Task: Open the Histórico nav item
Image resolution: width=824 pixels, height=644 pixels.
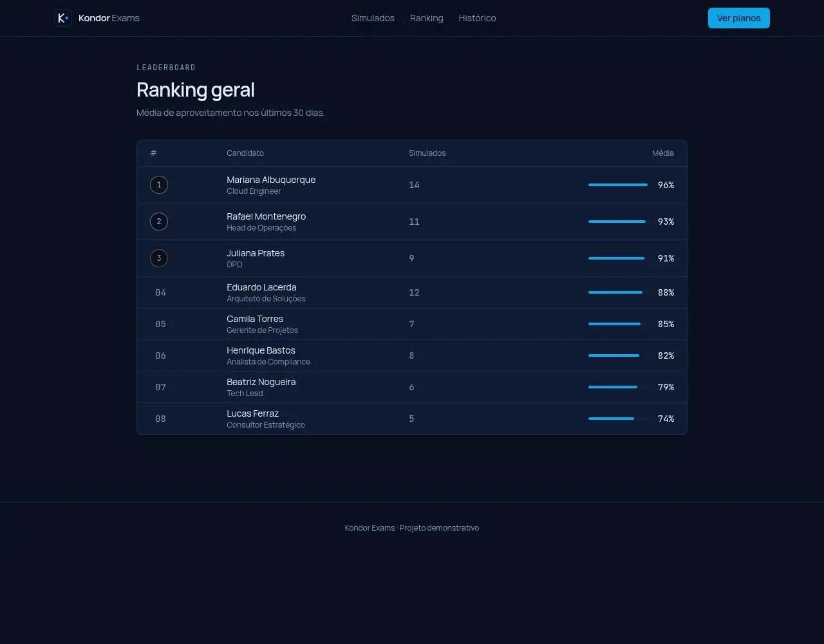Action: 477,18
